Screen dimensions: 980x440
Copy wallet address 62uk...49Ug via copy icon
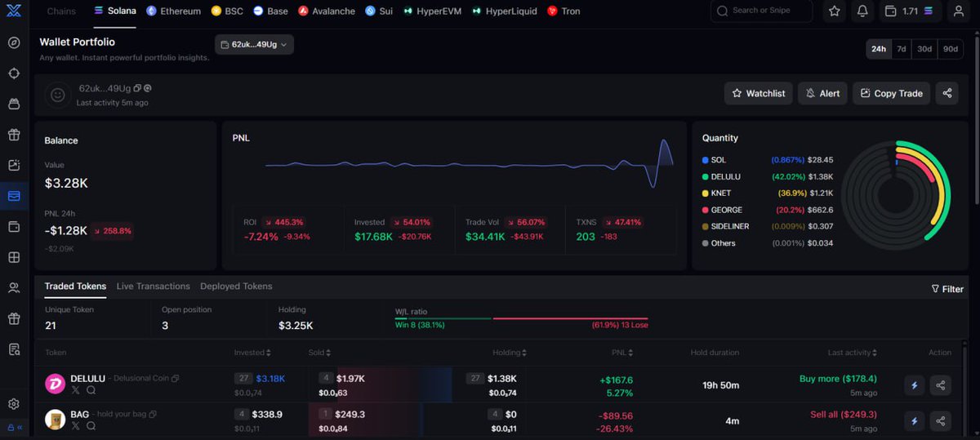[137, 88]
